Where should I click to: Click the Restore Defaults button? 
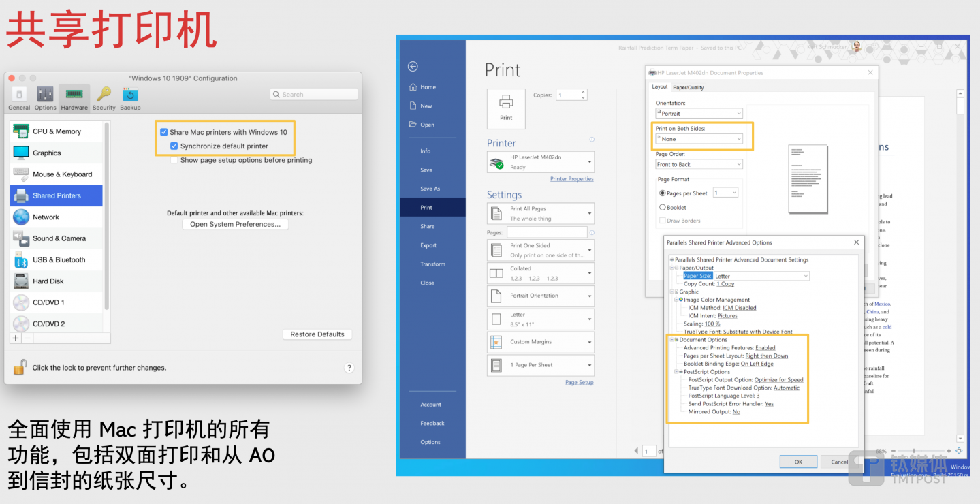click(317, 334)
